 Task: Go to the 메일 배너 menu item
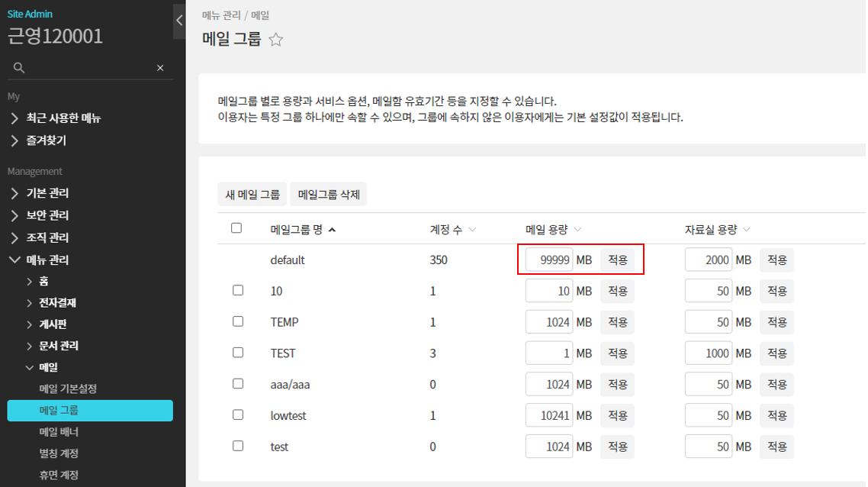(59, 432)
